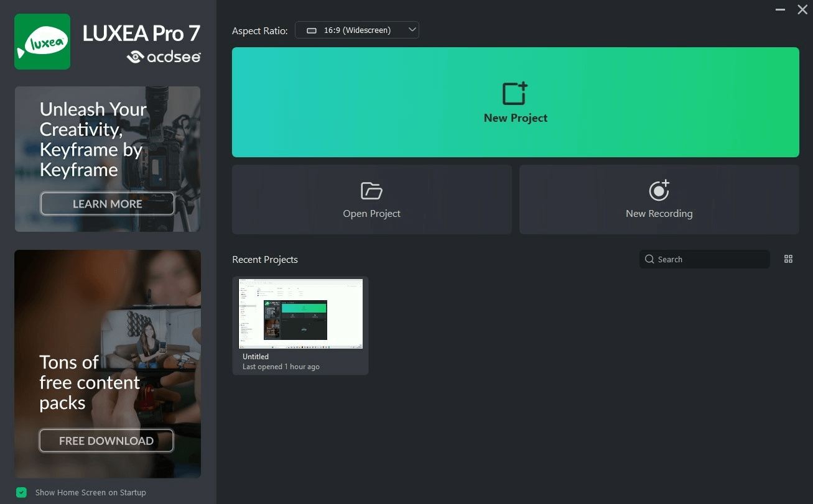Start a New Recording
Viewport: 813px width, 504px height.
(x=659, y=199)
